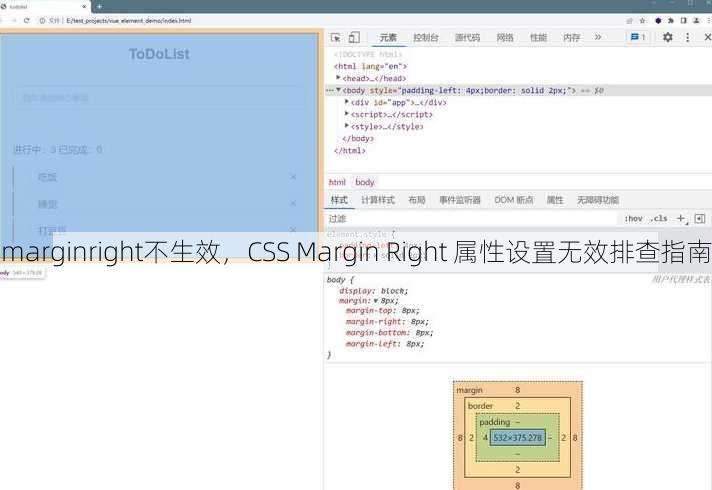
Task: Switch to the 源代码 panel tab
Action: (467, 38)
